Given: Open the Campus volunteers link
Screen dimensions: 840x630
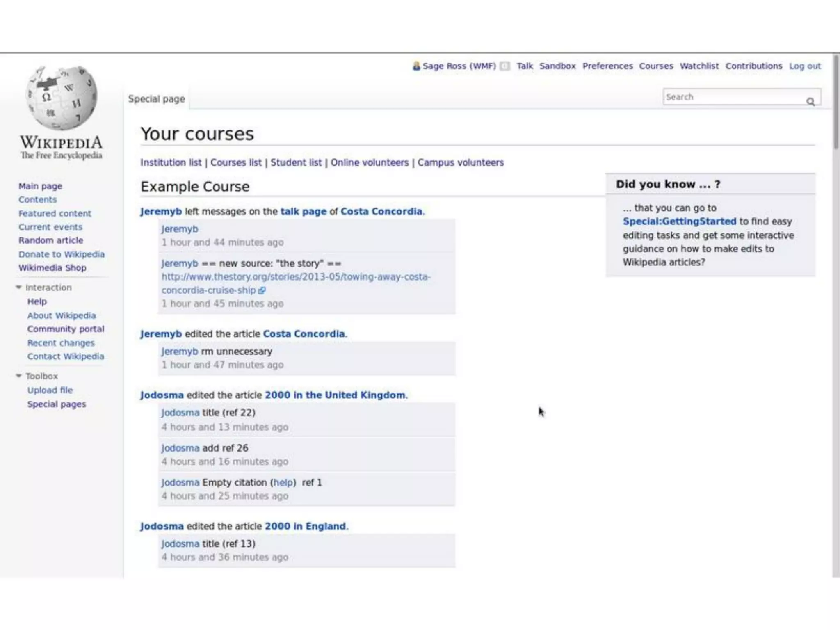Looking at the screenshot, I should [460, 162].
